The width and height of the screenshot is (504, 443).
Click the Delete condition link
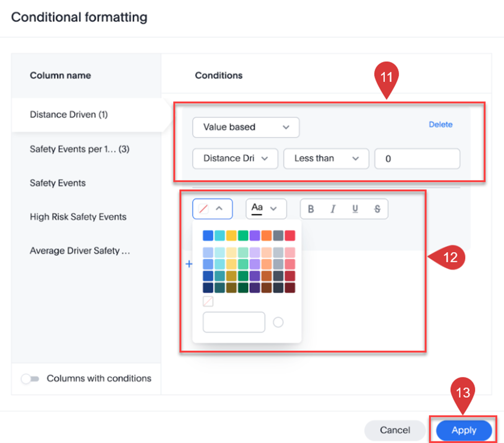pos(440,125)
